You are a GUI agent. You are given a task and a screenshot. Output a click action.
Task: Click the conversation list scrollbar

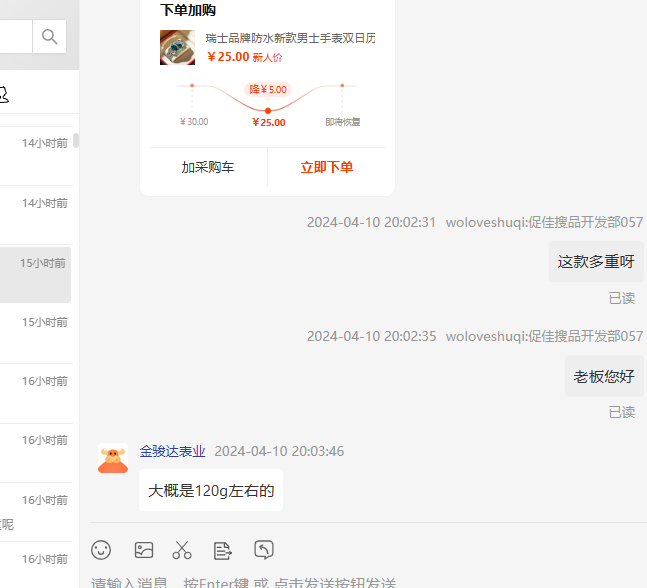76,141
